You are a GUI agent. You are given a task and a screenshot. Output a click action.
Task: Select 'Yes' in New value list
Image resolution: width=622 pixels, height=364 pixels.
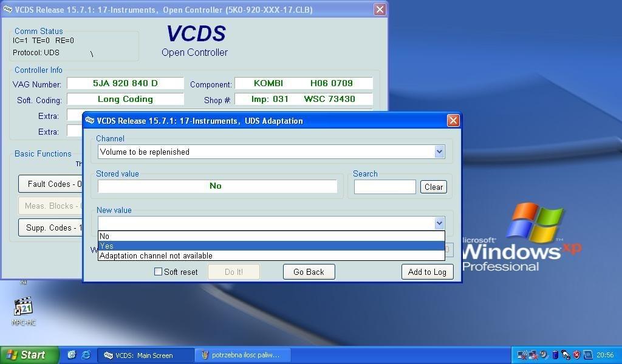[x=272, y=246]
